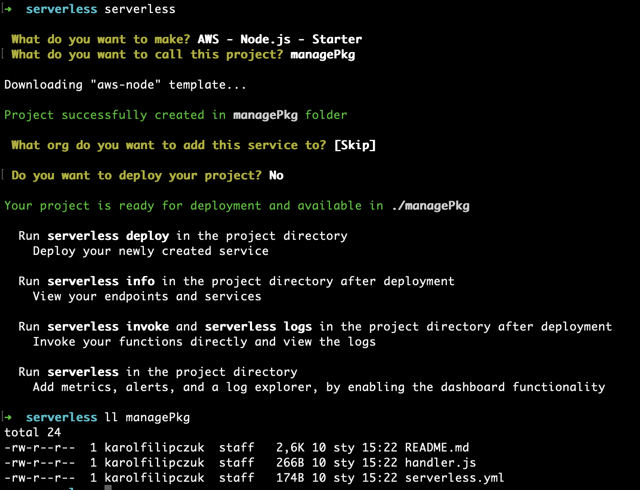This screenshot has height=490, width=640.
Task: Click the 'total 24' output line
Action: pos(33,432)
